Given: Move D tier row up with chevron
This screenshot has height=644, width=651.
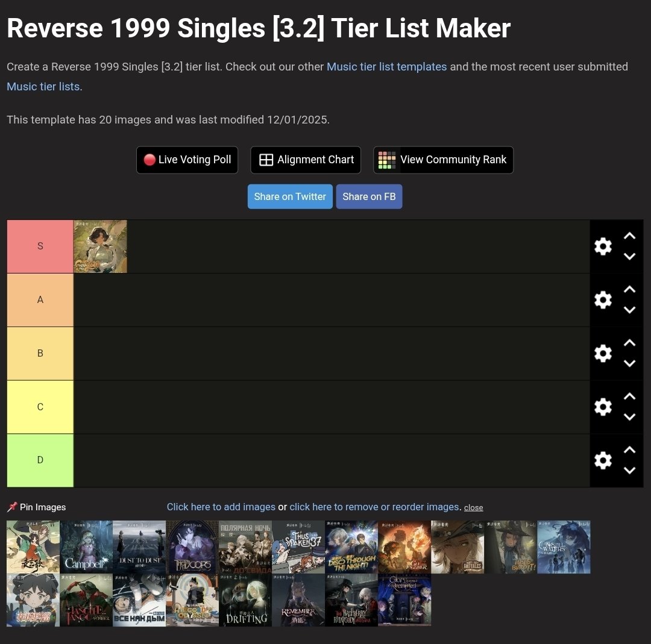Looking at the screenshot, I should (629, 450).
